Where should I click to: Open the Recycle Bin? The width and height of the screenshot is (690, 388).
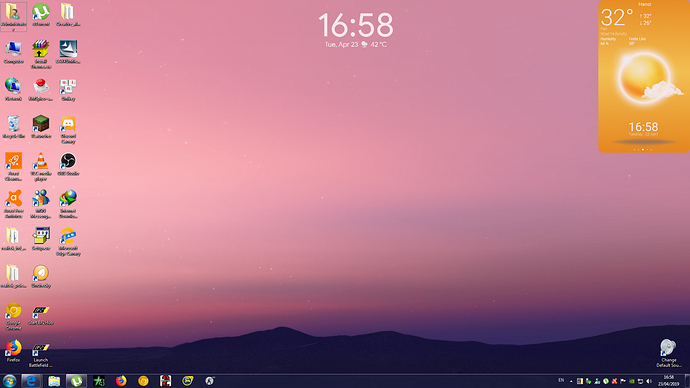tap(13, 127)
